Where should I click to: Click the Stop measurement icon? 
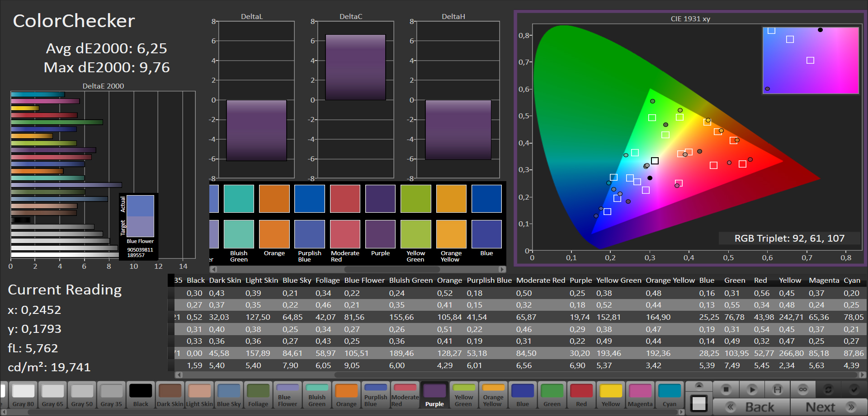click(x=726, y=389)
